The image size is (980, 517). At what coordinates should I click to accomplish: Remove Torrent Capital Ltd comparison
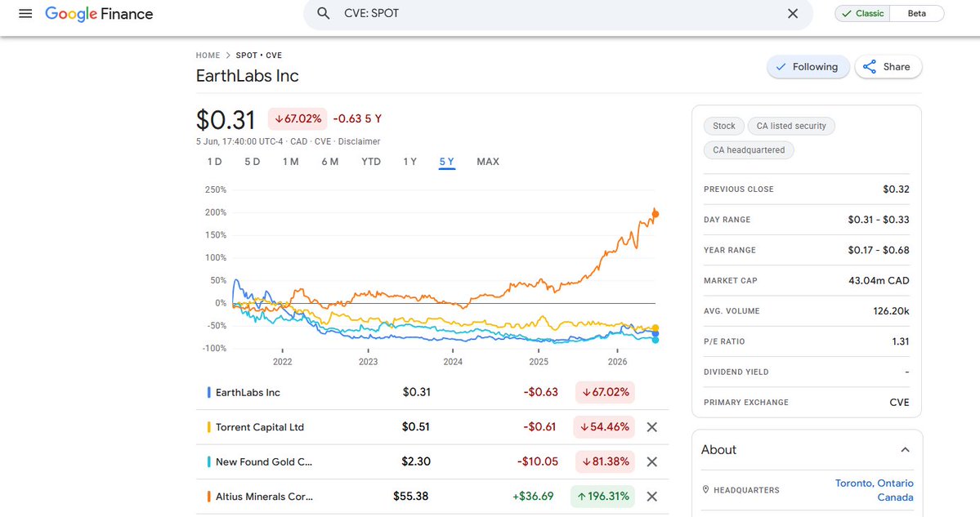click(x=652, y=427)
